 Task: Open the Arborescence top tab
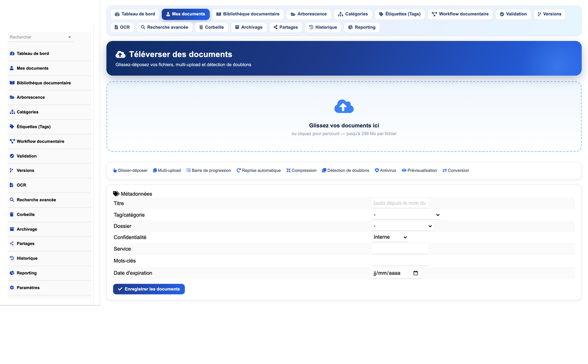click(309, 14)
